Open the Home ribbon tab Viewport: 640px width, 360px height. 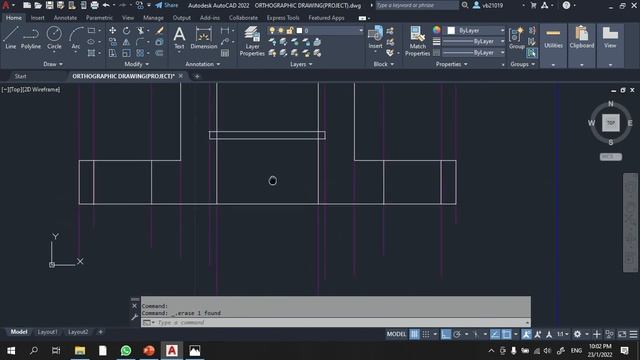13,18
